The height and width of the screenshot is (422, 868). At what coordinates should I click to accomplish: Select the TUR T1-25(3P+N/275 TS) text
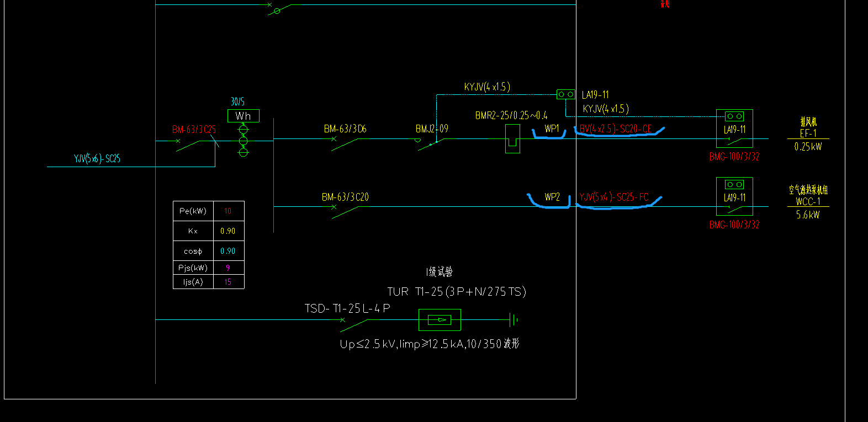coord(457,292)
